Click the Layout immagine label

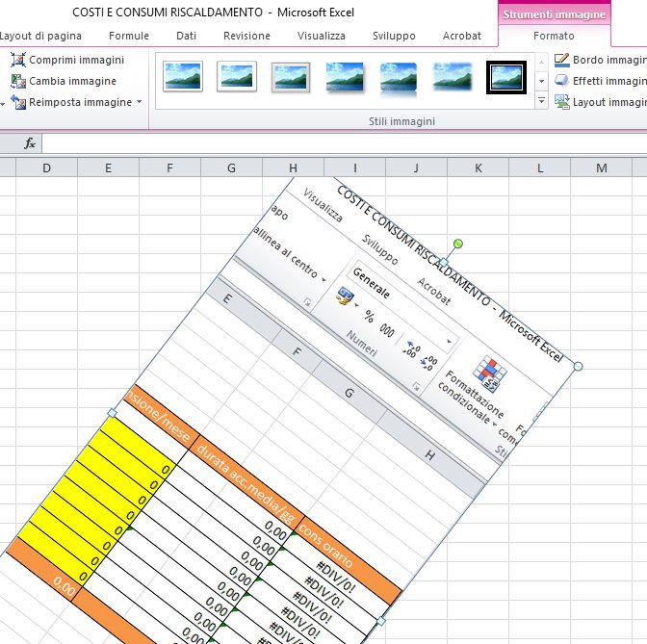pyautogui.click(x=609, y=102)
